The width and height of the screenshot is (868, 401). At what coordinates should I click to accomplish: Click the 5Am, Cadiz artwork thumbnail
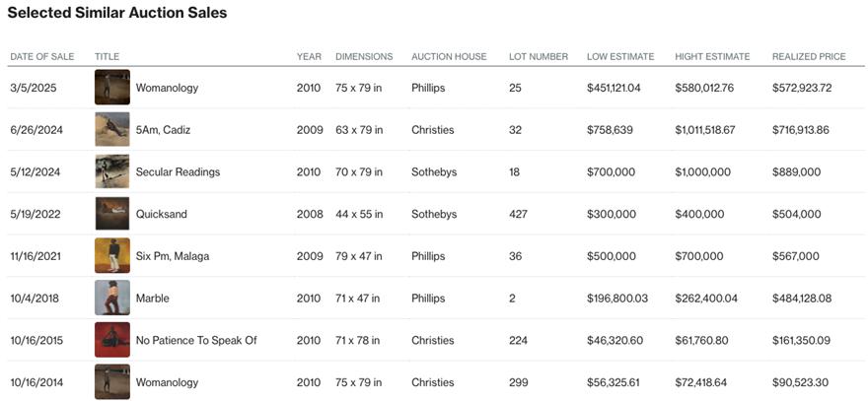pyautogui.click(x=112, y=129)
